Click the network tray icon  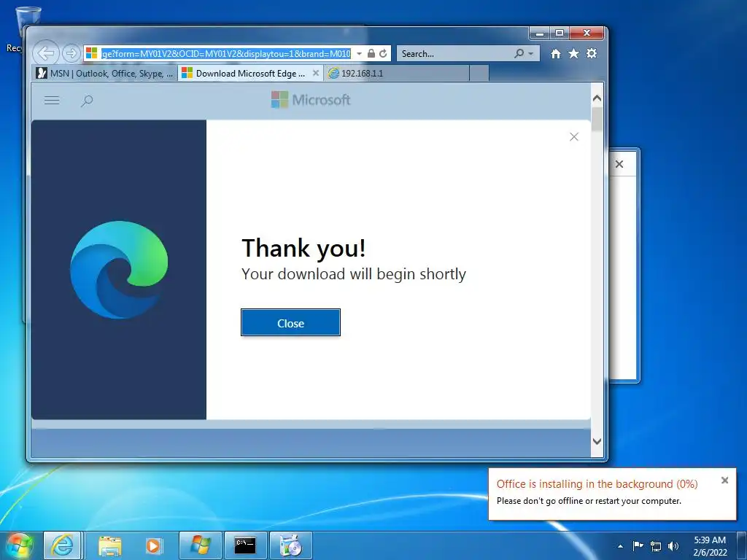point(656,546)
